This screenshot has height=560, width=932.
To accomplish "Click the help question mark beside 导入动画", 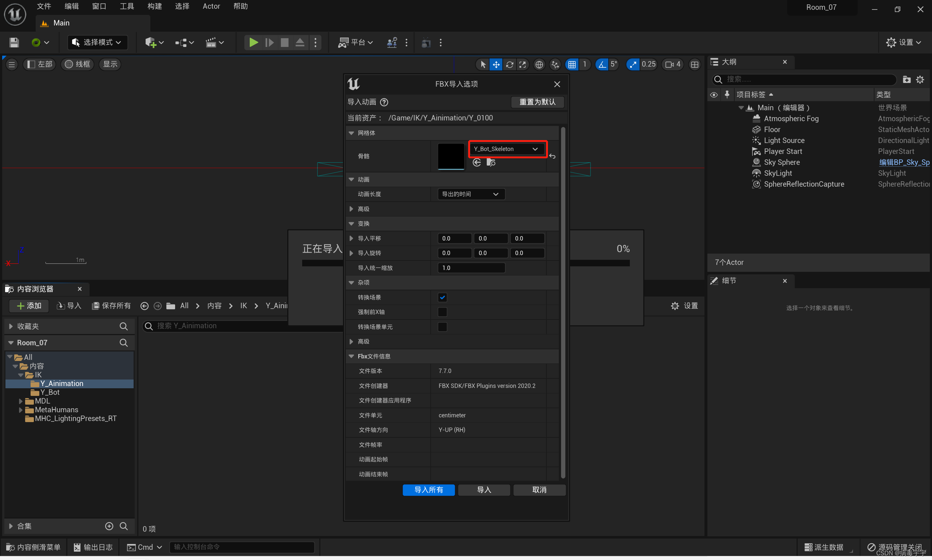I will pos(384,102).
